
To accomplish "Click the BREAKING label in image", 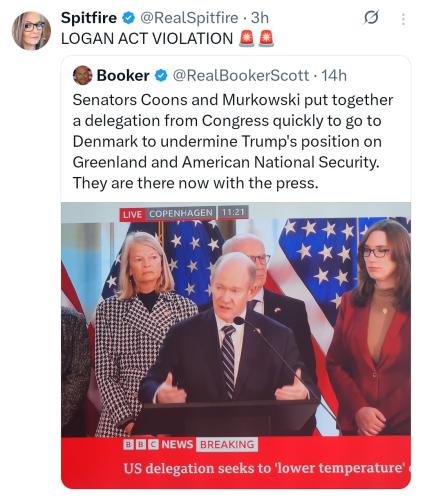I will 227,444.
